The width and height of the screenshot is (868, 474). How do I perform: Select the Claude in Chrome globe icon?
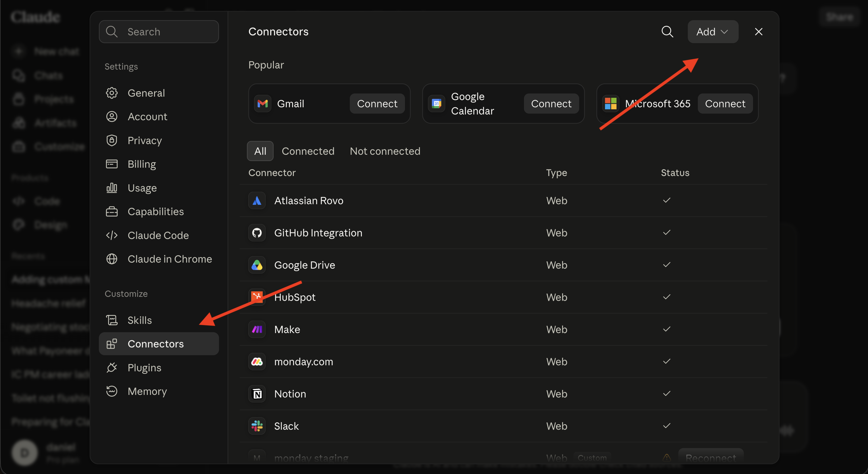point(112,259)
